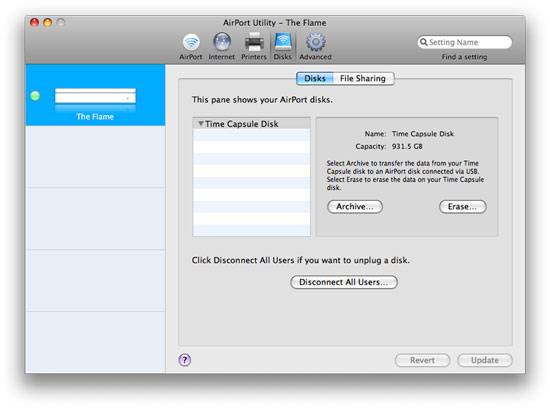Image resolution: width=550 pixels, height=408 pixels.
Task: Open the Internet globe icon
Action: tap(222, 42)
